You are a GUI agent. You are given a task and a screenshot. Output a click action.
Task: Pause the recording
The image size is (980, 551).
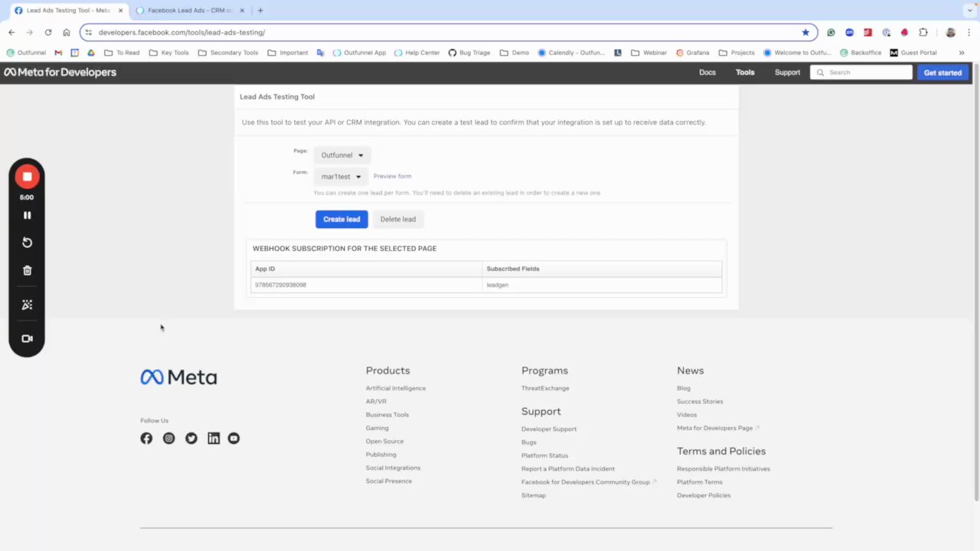[x=27, y=216]
